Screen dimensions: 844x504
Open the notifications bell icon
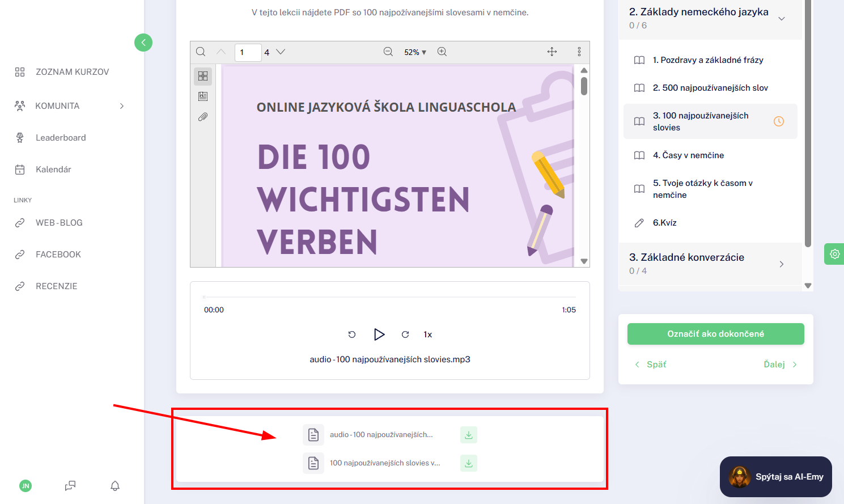click(x=115, y=486)
